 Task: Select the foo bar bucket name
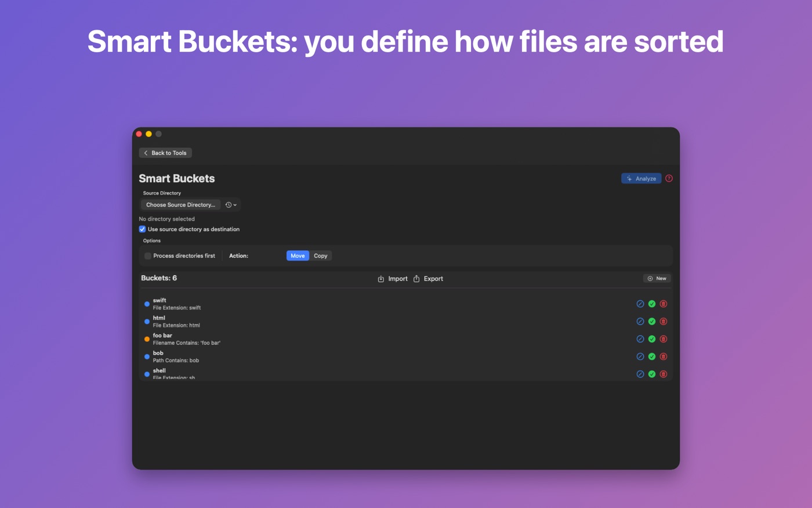pyautogui.click(x=162, y=335)
